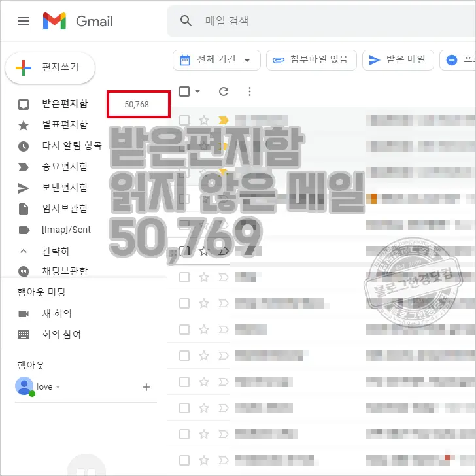Focus the 메일 검색 search field

[321, 21]
